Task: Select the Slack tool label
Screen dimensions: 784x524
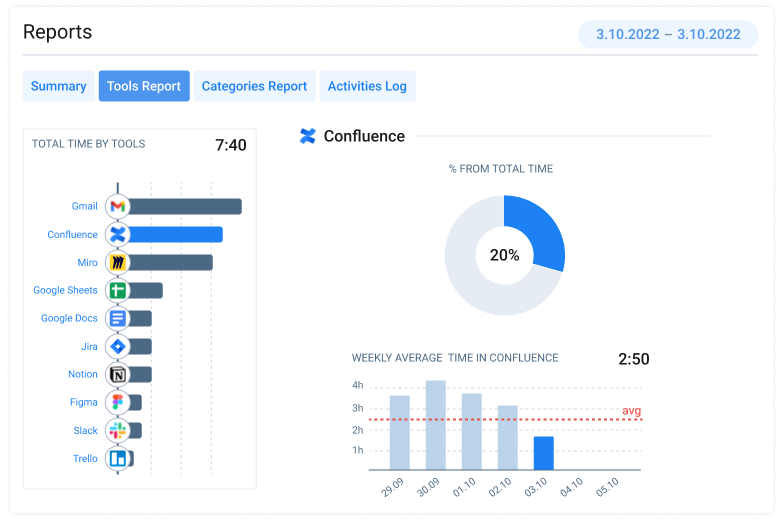Action: click(86, 430)
